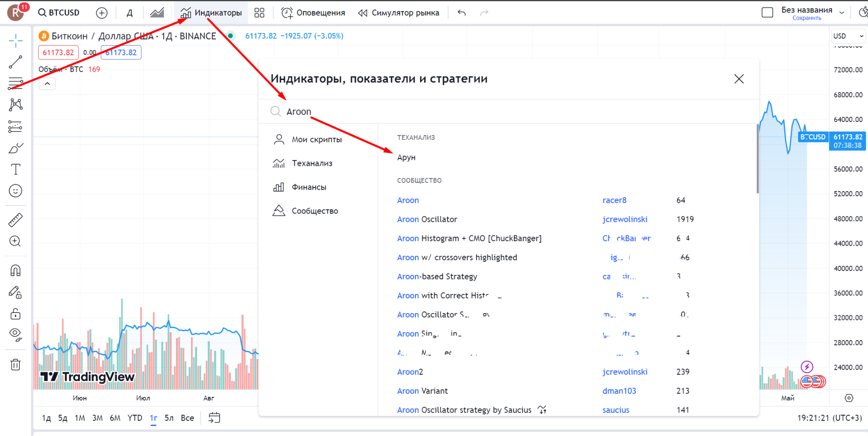Select the Теханализ category

(x=312, y=163)
